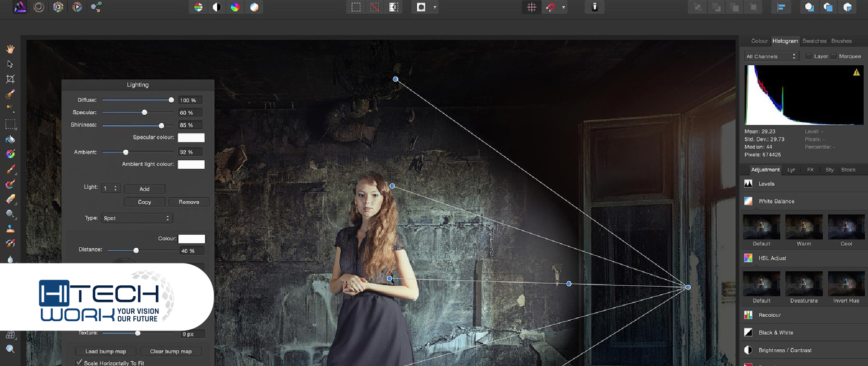Click the Insert at top of layer icon
868x366 pixels.
[828, 7]
